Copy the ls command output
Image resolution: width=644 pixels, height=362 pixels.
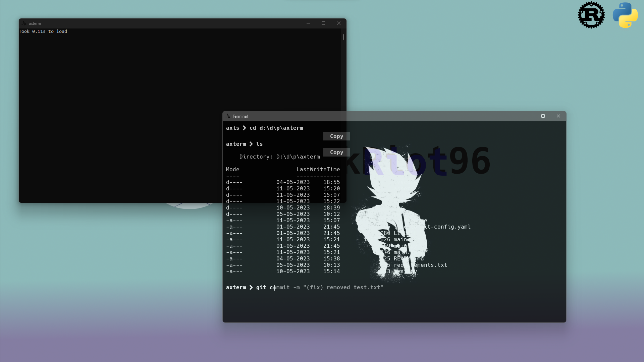point(337,152)
